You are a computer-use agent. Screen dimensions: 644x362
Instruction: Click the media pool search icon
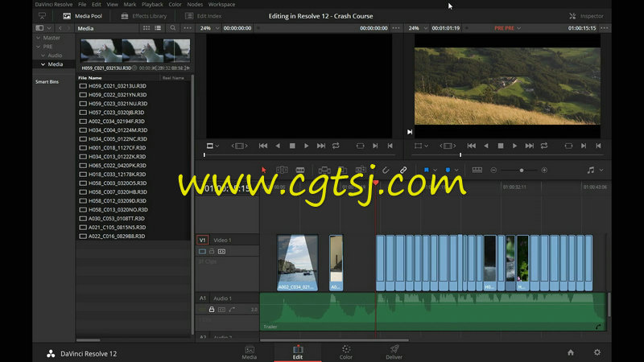click(173, 28)
